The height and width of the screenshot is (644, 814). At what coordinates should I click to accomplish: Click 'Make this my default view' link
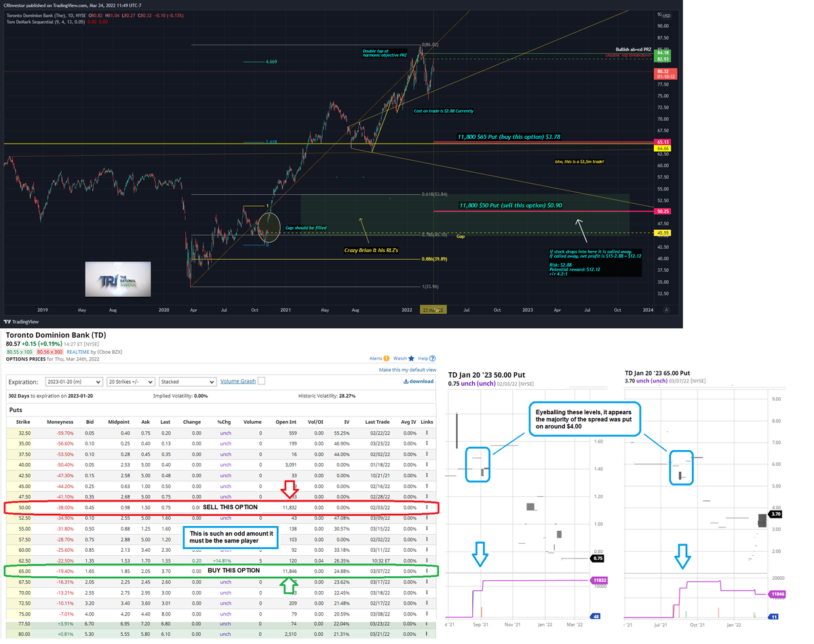click(x=407, y=369)
